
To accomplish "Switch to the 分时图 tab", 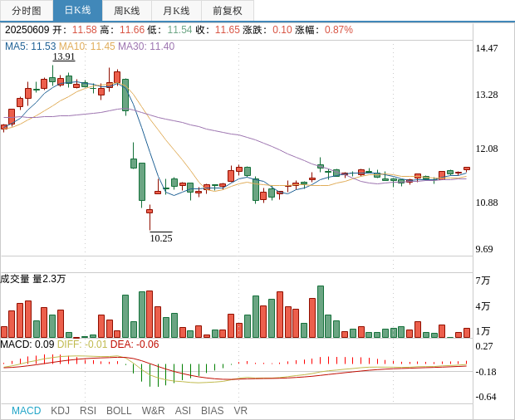I will [x=27, y=11].
